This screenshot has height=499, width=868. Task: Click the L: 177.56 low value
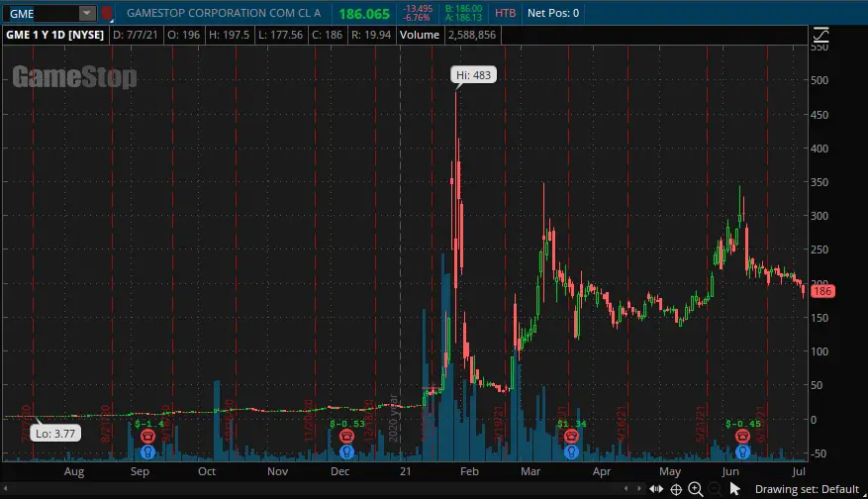coord(281,35)
